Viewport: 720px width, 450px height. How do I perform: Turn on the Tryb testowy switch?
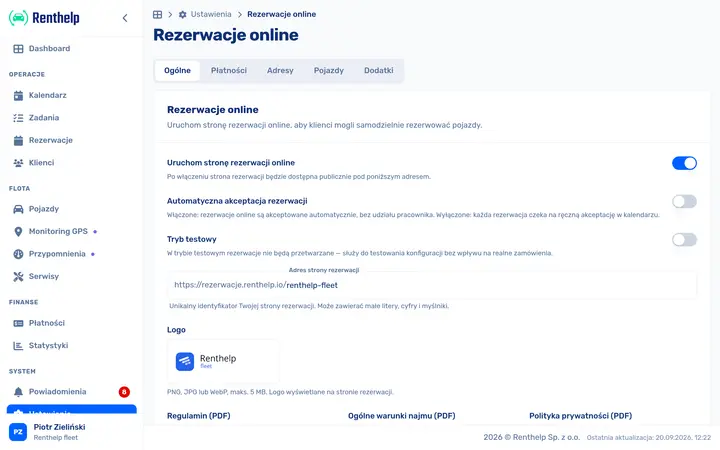tap(684, 239)
